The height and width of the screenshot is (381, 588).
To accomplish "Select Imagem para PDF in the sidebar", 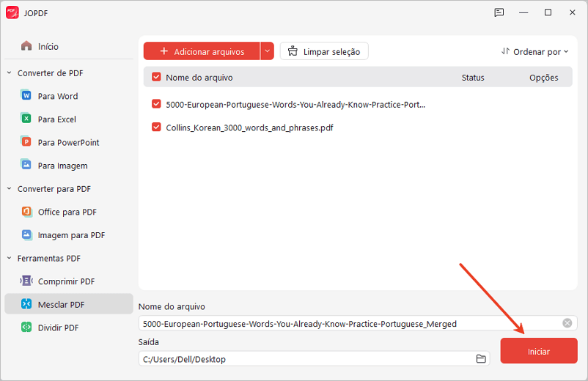I will pyautogui.click(x=69, y=235).
